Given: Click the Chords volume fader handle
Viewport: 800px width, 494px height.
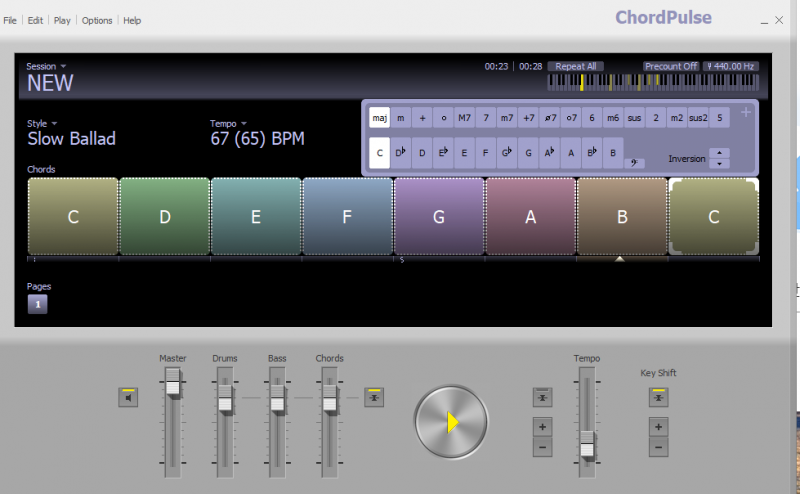Looking at the screenshot, I should pos(330,399).
